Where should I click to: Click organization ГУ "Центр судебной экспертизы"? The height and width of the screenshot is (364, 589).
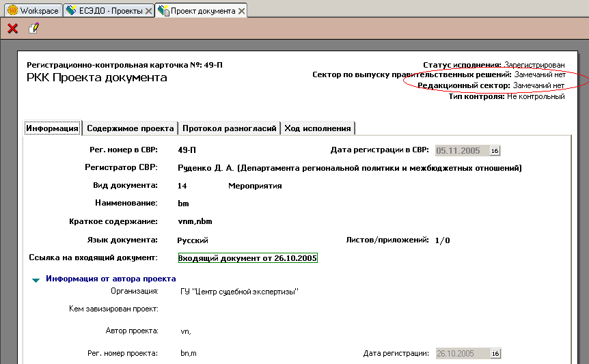point(239,292)
